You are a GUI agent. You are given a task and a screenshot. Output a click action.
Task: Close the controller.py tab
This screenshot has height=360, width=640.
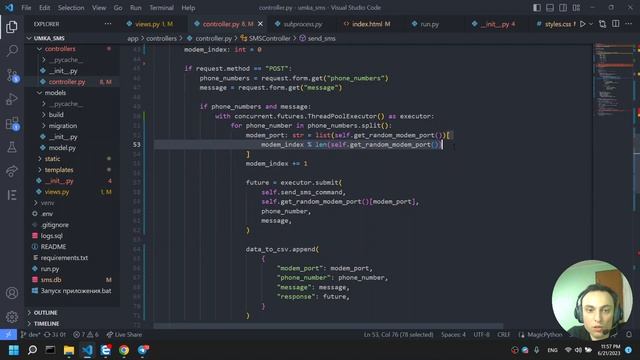pyautogui.click(x=260, y=24)
